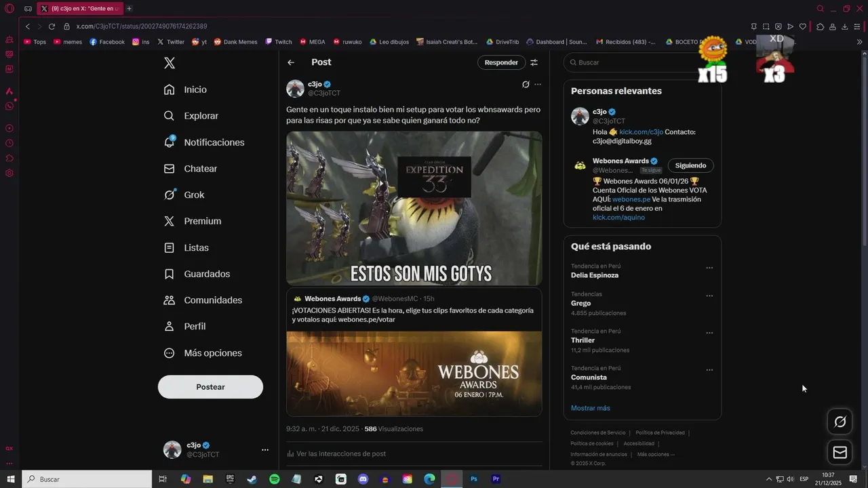Screen dimensions: 868x488
Task: Open kick.com/c3jo link in bio
Action: pos(641,132)
